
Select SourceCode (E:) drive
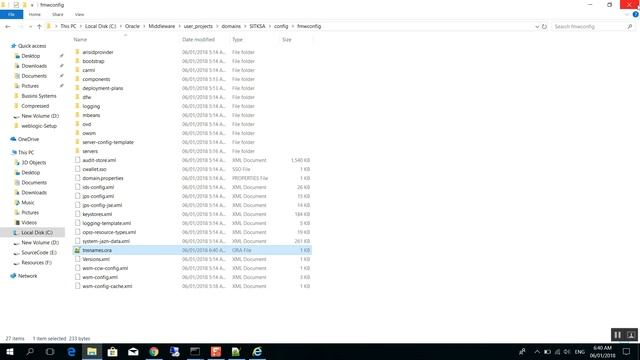[39, 253]
